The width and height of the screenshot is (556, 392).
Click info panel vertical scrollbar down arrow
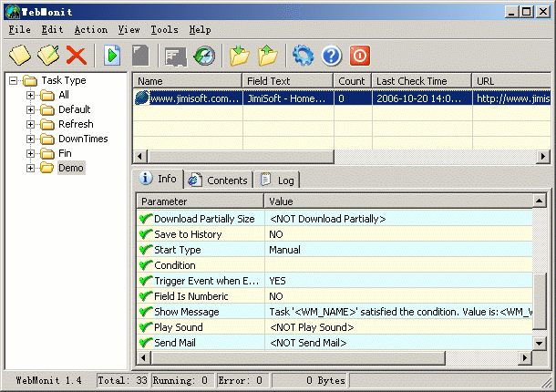[x=540, y=343]
